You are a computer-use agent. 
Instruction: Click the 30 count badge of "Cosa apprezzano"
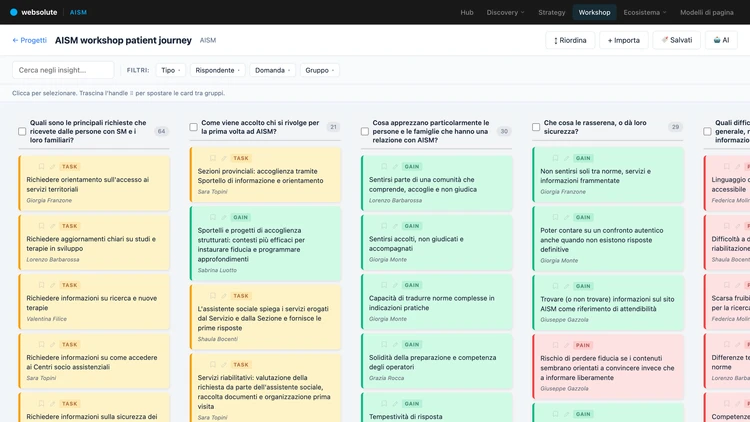[504, 131]
